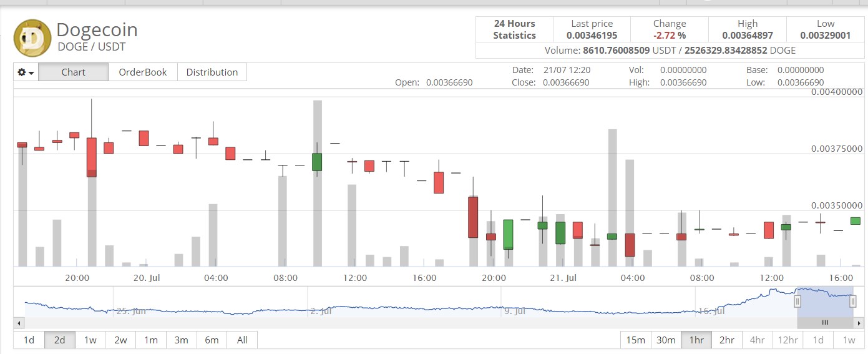This screenshot has height=354, width=868.
Task: Select the 12hr candle interval
Action: click(788, 340)
